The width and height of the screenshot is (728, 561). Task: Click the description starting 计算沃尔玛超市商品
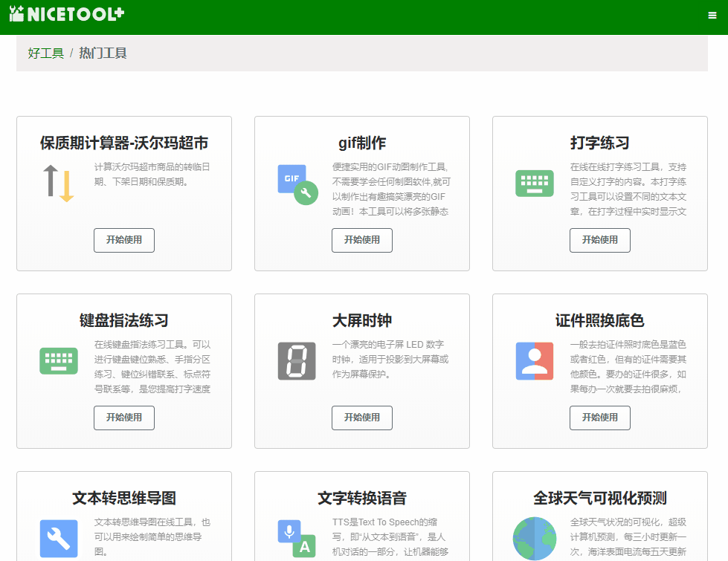tap(152, 175)
